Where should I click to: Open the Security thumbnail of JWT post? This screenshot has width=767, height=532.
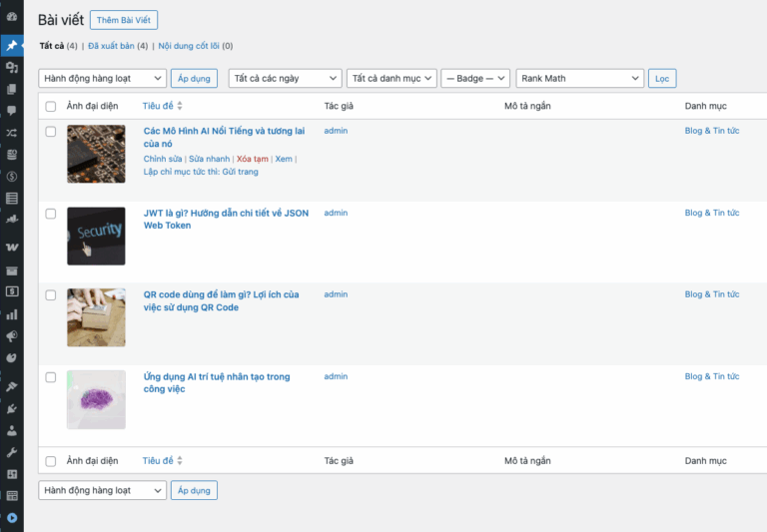point(96,236)
